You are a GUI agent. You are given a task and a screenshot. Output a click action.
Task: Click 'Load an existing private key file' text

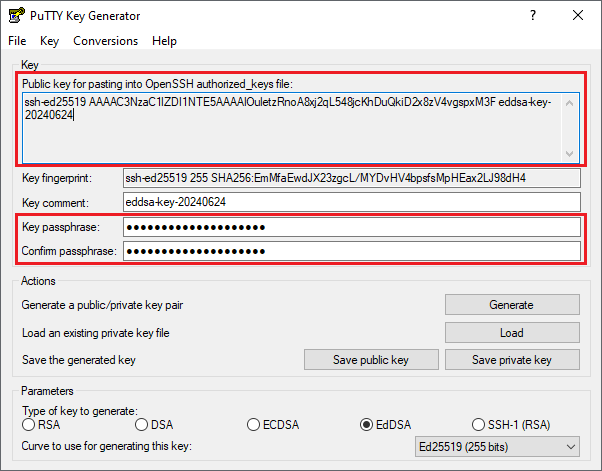(96, 333)
